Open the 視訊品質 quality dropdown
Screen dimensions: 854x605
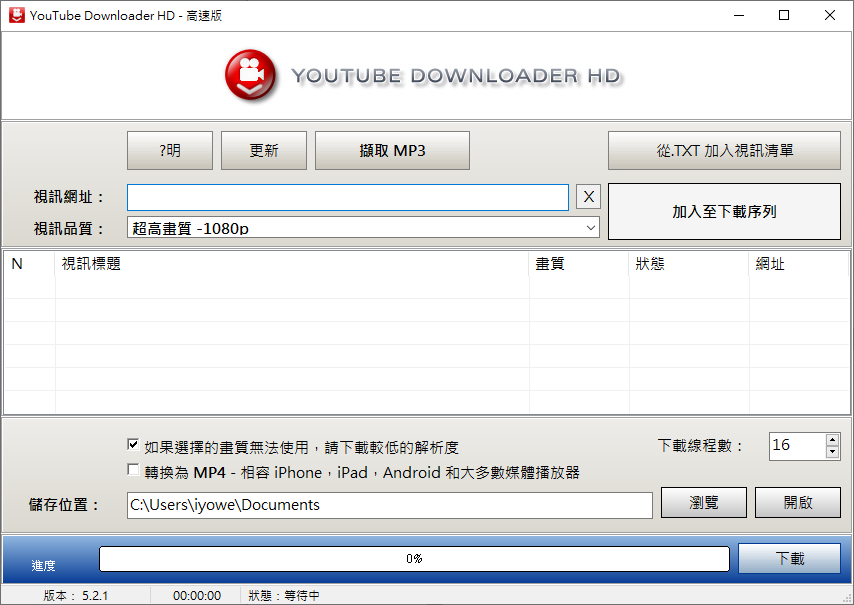click(363, 228)
